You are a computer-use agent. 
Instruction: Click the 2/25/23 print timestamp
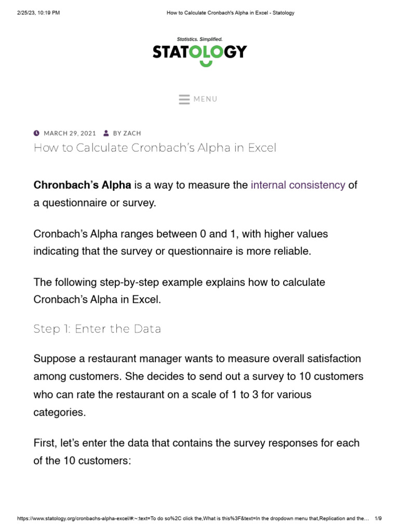38,13
